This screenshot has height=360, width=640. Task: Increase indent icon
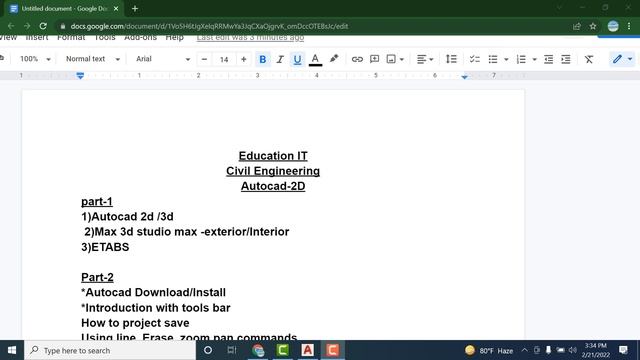pos(566,59)
